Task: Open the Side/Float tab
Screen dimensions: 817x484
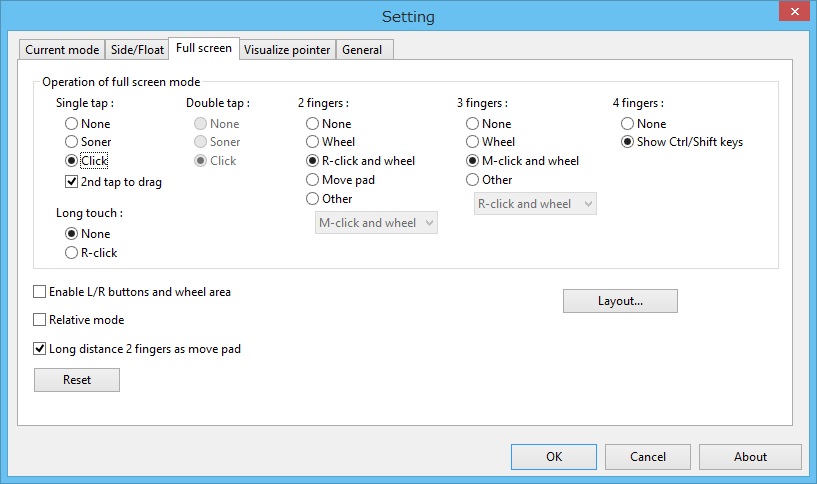Action: tap(136, 49)
